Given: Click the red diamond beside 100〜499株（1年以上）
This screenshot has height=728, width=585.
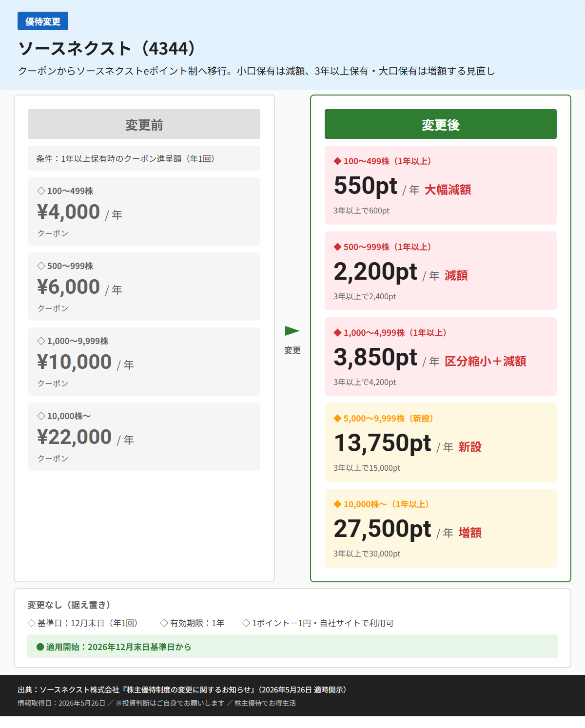Looking at the screenshot, I should click(x=337, y=161).
